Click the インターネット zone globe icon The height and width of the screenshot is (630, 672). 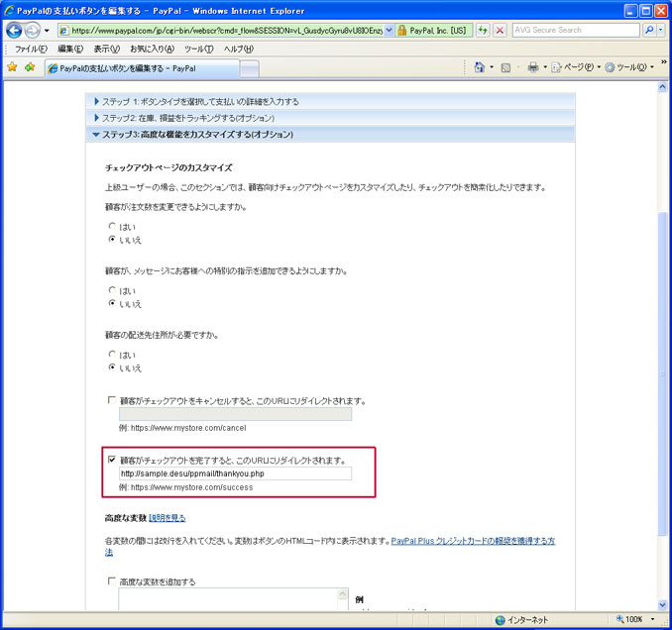[500, 620]
